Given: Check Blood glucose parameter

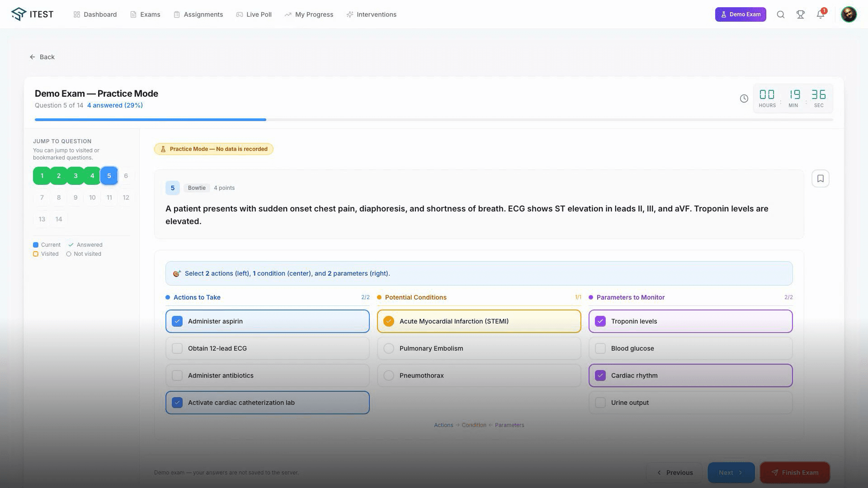Looking at the screenshot, I should pyautogui.click(x=690, y=348).
